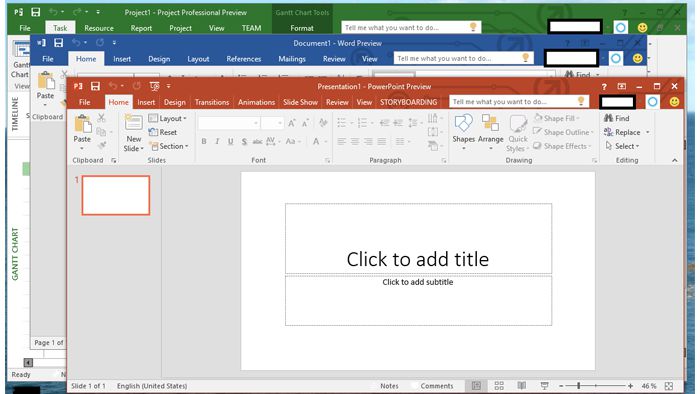Screen dimensions: 700x394
Task: Click Replace in PowerPoint Editing group
Action: (x=622, y=132)
